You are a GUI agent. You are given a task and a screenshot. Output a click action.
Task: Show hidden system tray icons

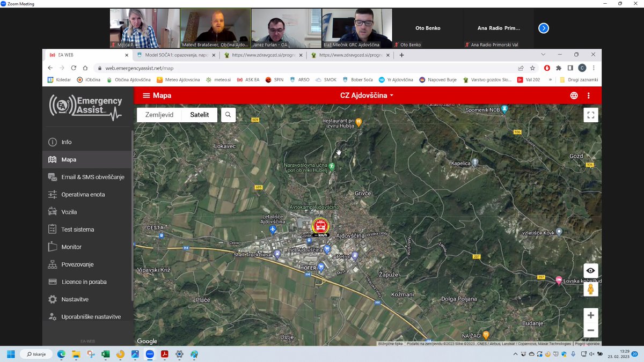[515, 354]
